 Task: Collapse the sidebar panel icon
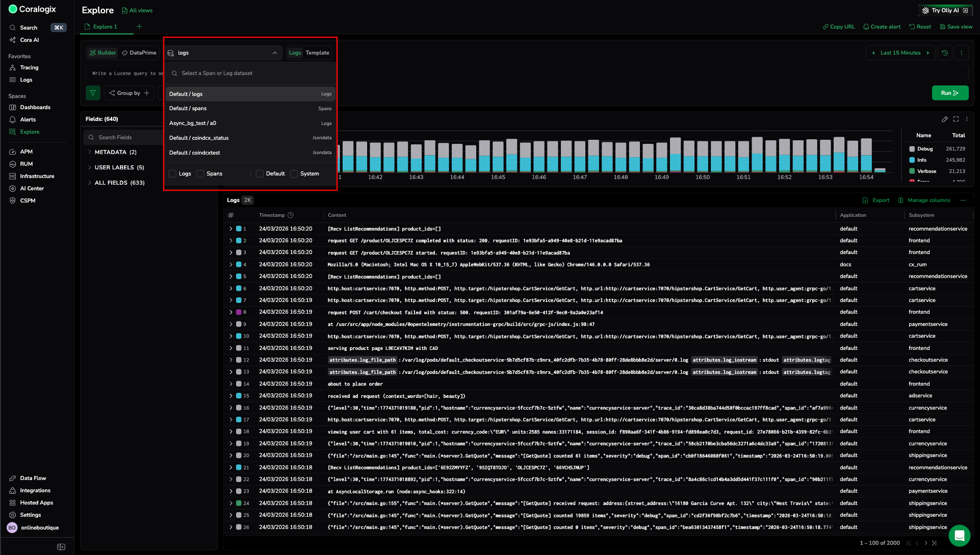[61, 547]
